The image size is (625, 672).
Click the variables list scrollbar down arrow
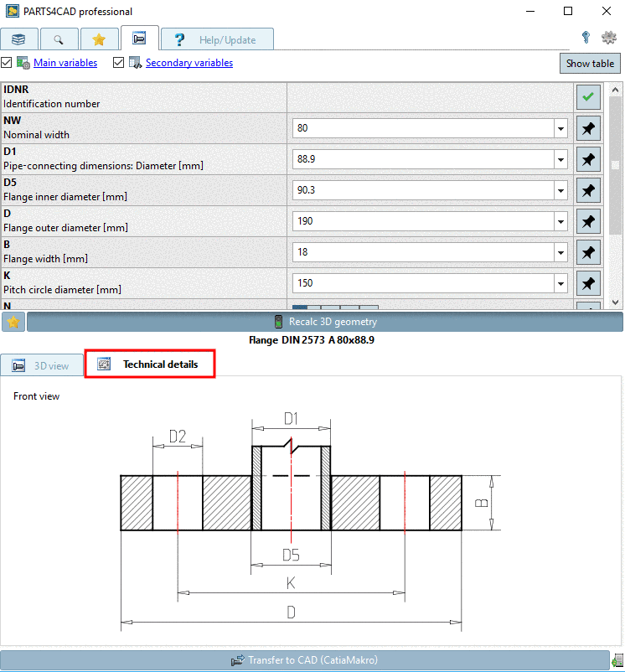(x=616, y=302)
